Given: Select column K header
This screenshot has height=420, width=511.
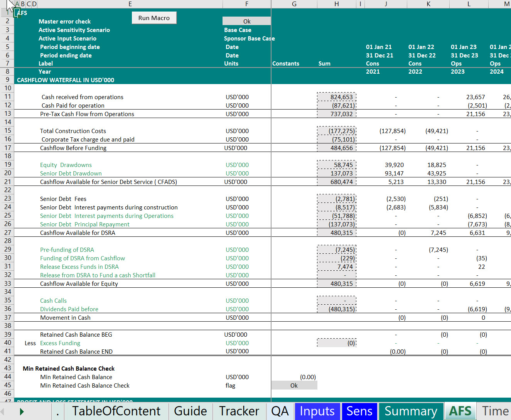Looking at the screenshot, I should [x=428, y=4].
